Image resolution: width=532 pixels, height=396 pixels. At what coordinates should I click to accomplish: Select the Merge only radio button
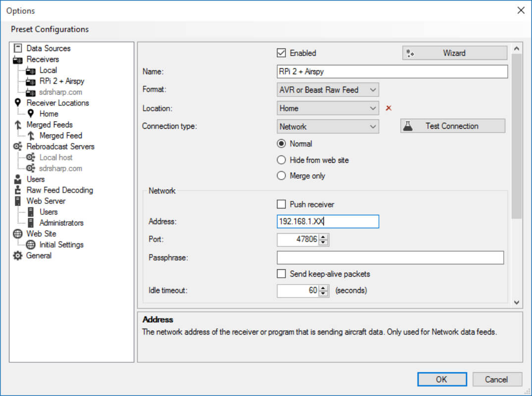pos(281,176)
